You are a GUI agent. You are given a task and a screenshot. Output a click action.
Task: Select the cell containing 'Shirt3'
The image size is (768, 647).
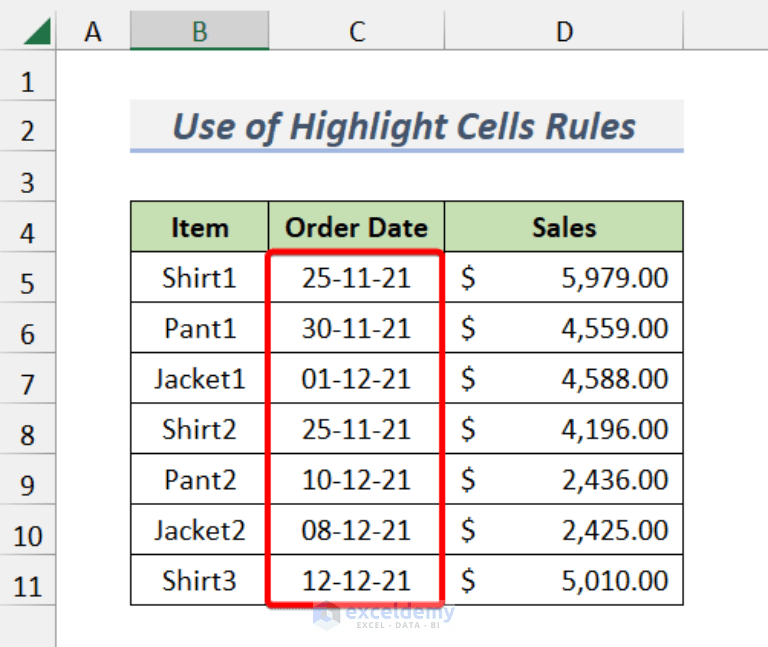coord(199,580)
